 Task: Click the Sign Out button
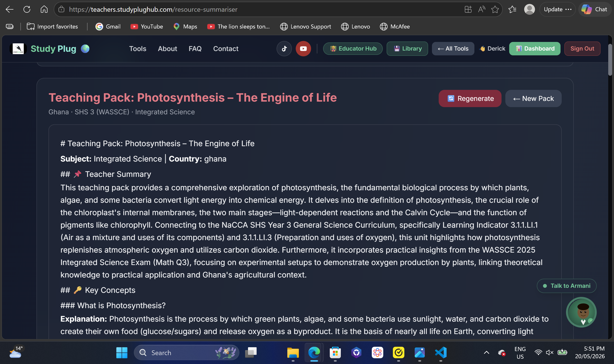(582, 49)
